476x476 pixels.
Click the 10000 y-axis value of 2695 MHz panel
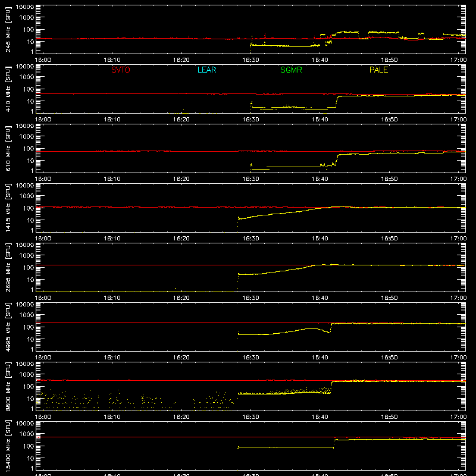point(25,245)
